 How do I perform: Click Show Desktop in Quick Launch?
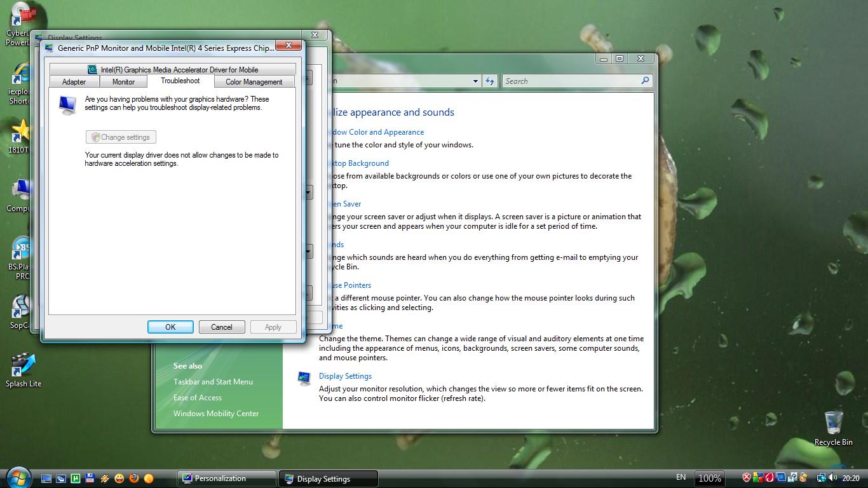[x=46, y=478]
